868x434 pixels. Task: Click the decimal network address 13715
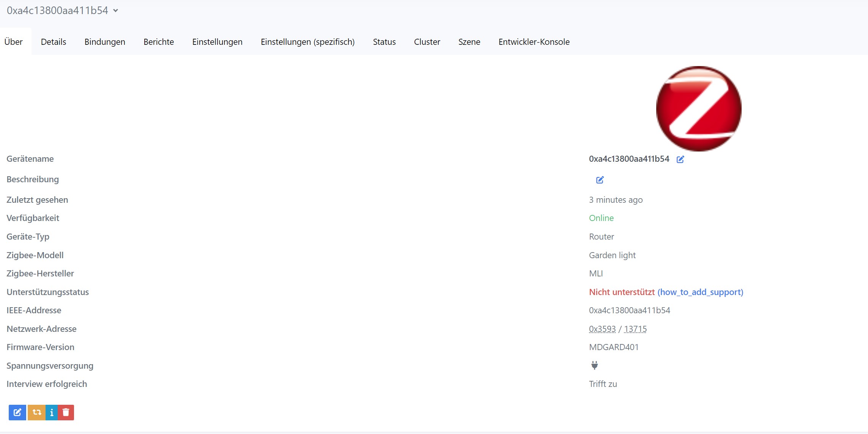635,329
